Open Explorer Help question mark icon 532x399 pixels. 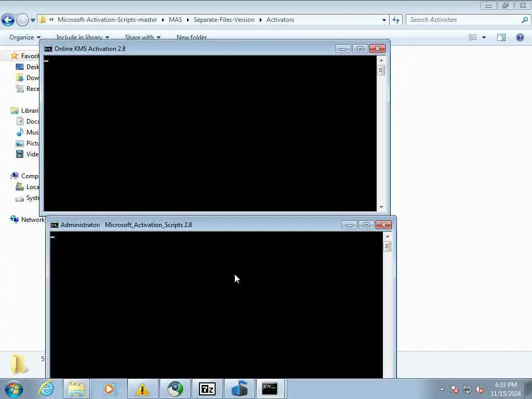click(x=520, y=37)
